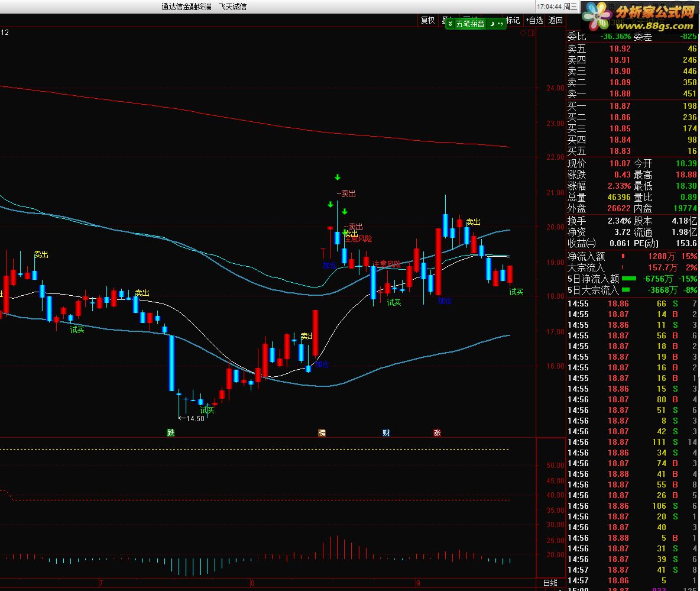Click the 14:56 trade row with volume 111
This screenshot has height=591, width=700.
point(631,442)
